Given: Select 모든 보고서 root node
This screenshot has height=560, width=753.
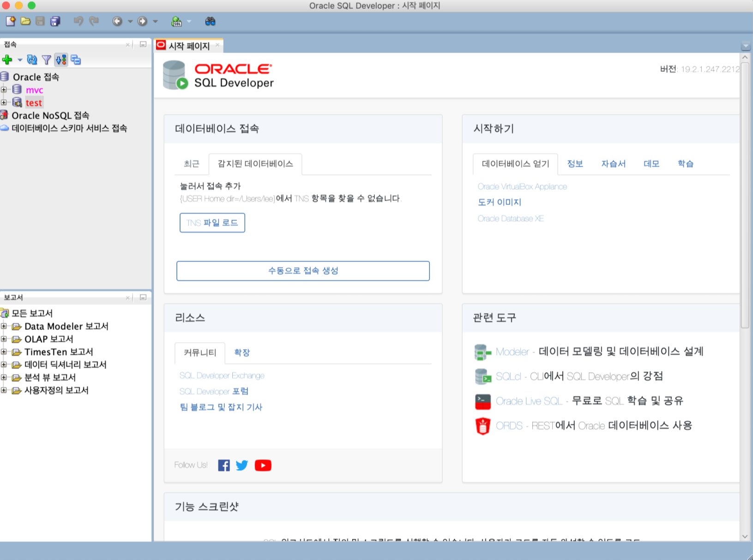Looking at the screenshot, I should (x=32, y=313).
